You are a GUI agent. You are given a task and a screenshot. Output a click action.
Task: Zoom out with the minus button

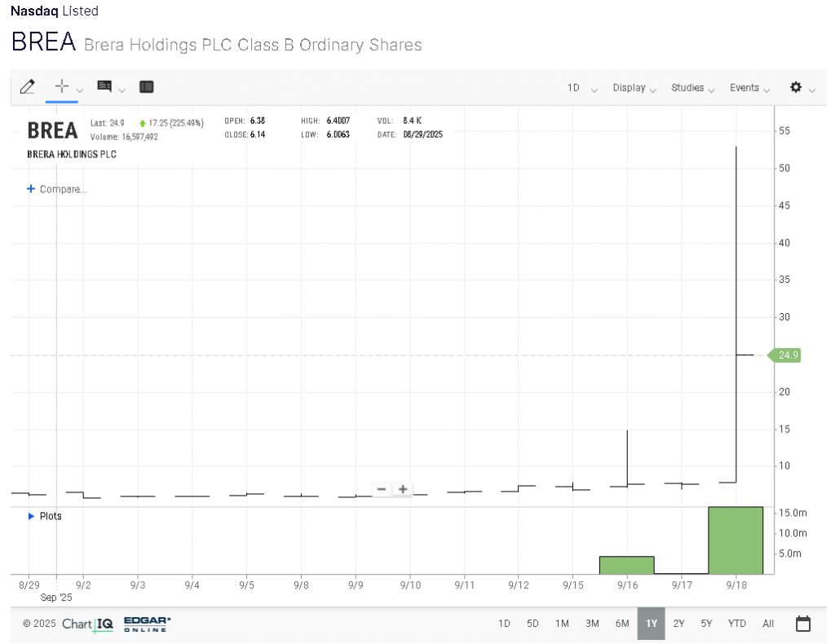point(381,489)
